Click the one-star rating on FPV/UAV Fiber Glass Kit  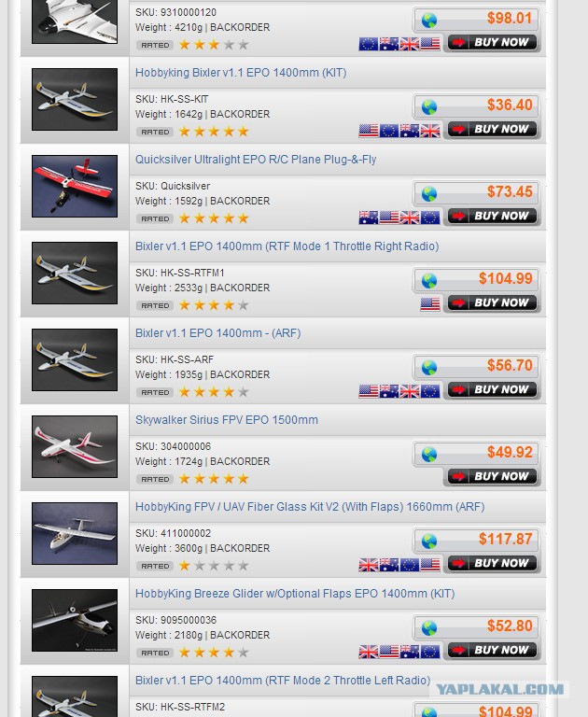click(214, 566)
